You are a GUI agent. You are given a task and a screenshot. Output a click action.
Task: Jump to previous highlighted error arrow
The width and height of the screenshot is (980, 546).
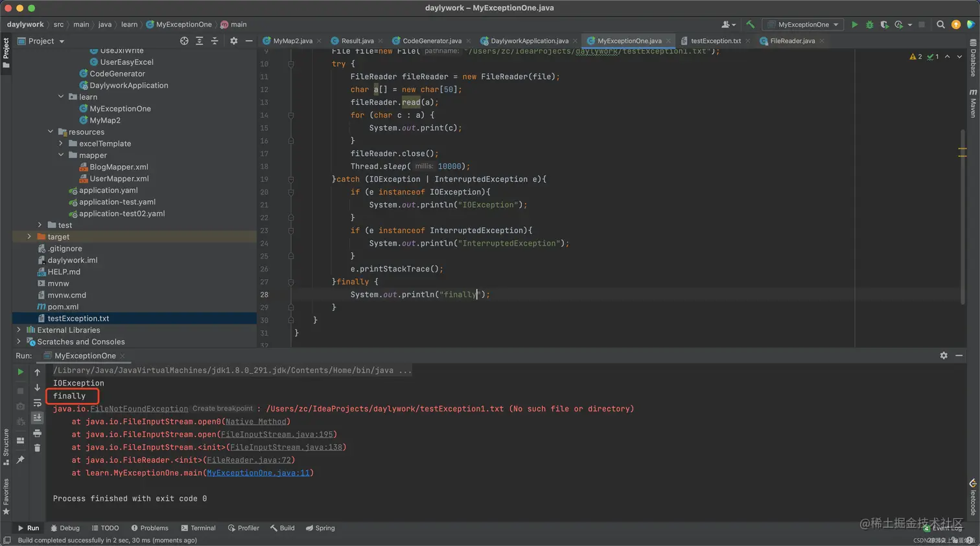coord(948,56)
